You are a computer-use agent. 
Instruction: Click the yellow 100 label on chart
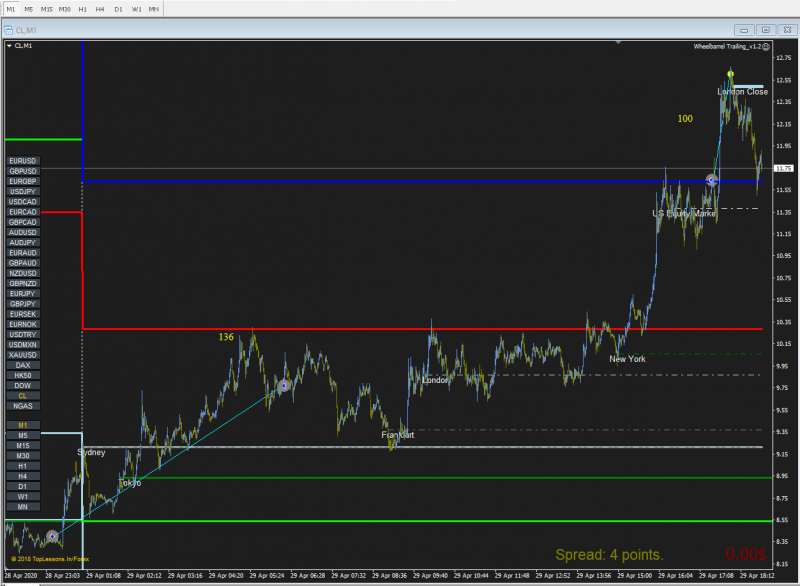point(685,119)
